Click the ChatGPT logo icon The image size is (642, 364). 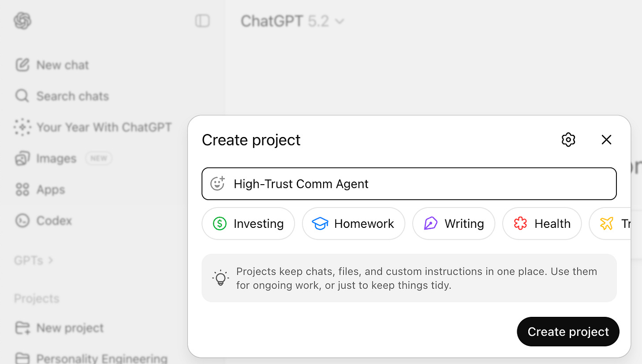22,21
